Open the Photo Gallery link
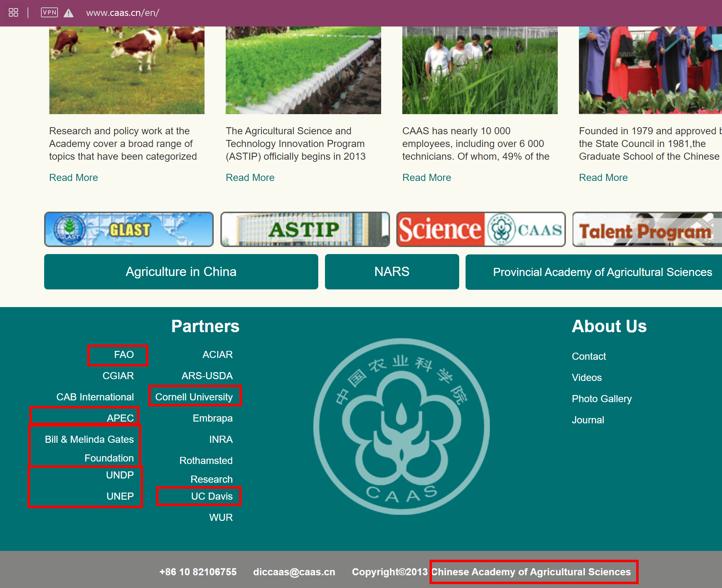722x588 pixels. click(x=602, y=399)
